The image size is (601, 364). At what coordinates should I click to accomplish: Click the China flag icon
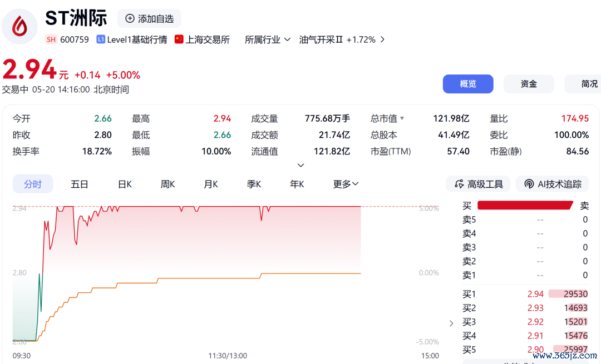[179, 39]
